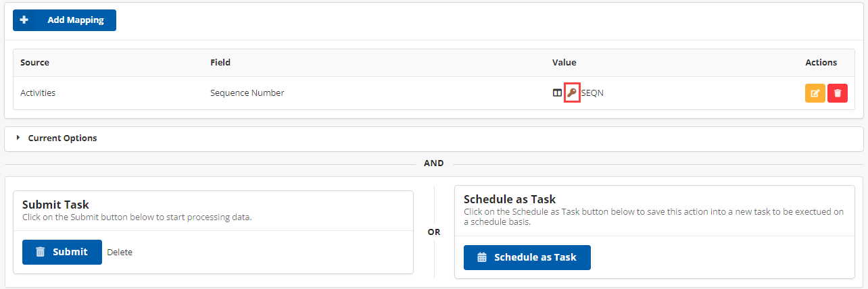Screen dimensions: 868x289
Task: Select the Sequence Number field cell
Action: coord(247,93)
